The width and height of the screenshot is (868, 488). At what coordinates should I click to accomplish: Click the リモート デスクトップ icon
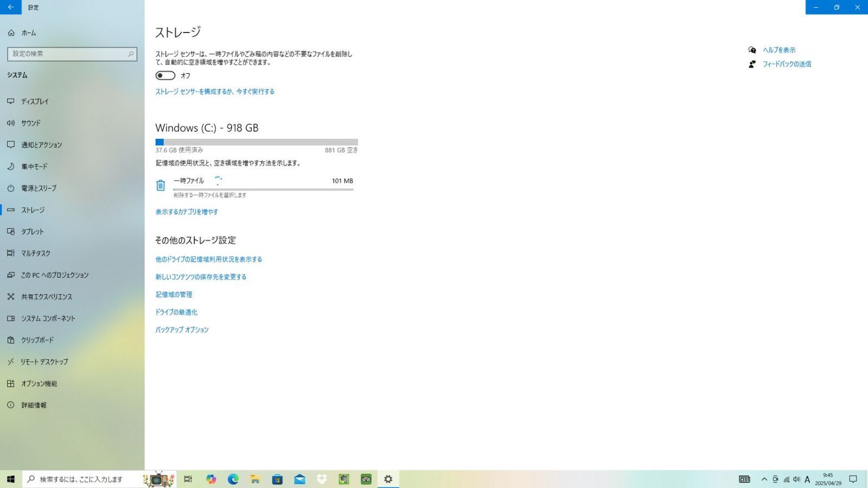click(11, 362)
